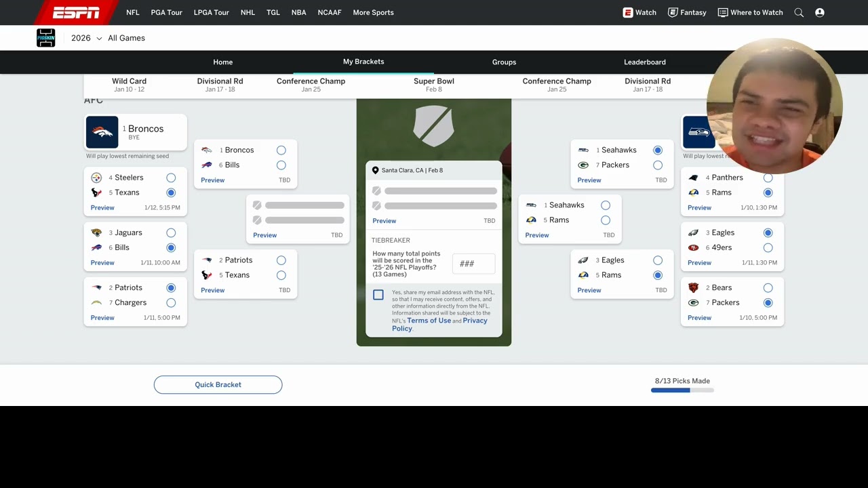This screenshot has width=868, height=488.
Task: Click the Bills logo in Jaguars matchup
Action: (x=96, y=247)
